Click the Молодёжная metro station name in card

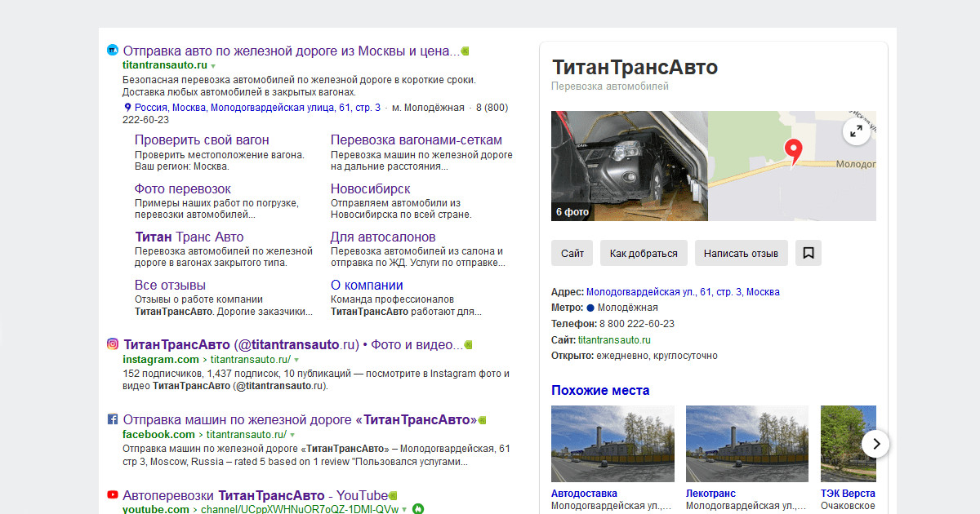click(627, 308)
